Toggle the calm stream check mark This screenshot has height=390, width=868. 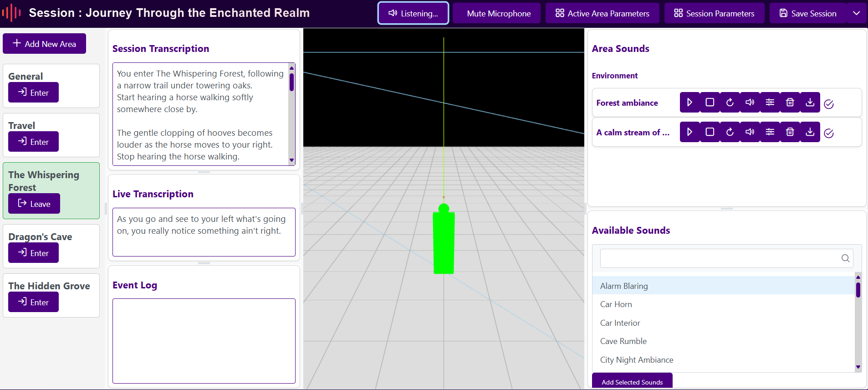pos(829,133)
